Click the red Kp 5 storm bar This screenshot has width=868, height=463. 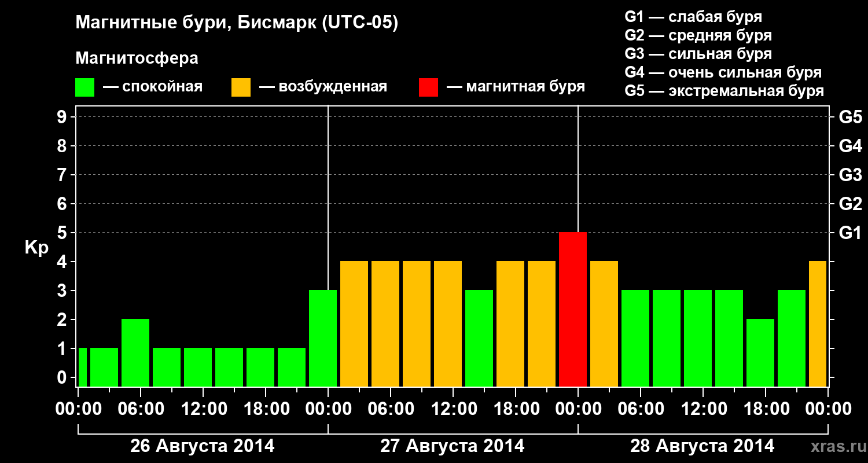point(573,309)
